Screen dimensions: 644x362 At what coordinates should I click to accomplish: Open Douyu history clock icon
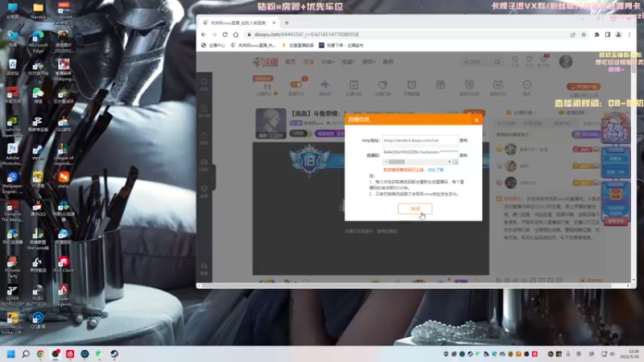pyautogui.click(x=514, y=61)
